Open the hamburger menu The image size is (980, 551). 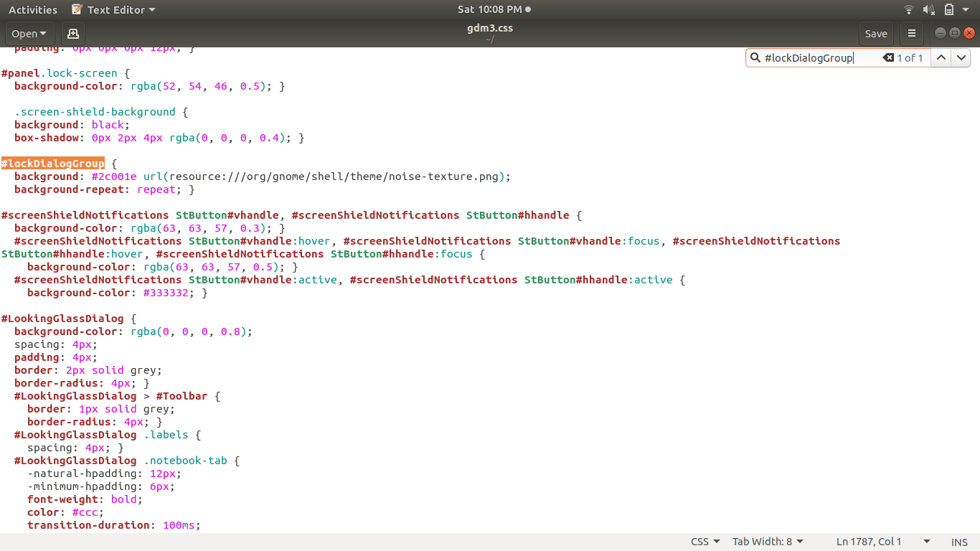(x=911, y=33)
